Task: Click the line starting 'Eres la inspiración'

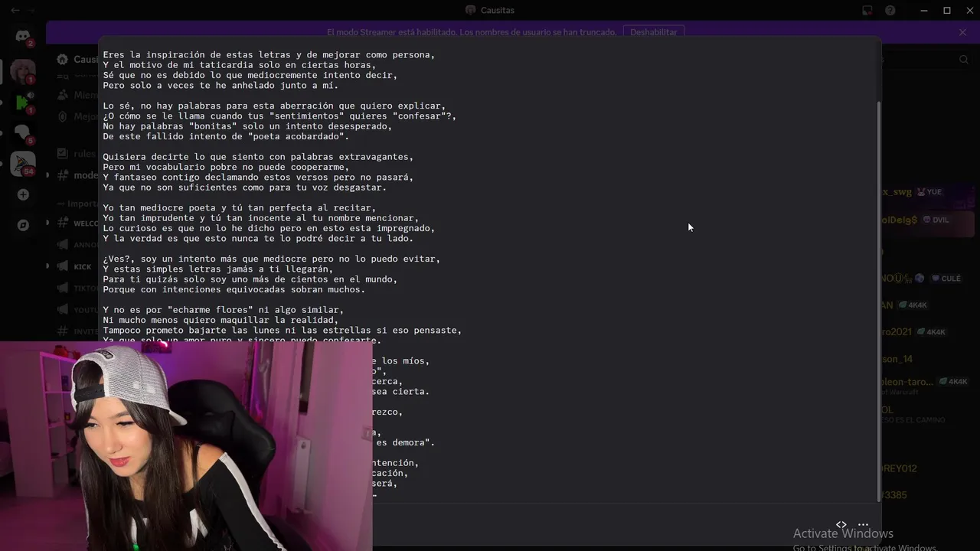Action: pyautogui.click(x=269, y=55)
